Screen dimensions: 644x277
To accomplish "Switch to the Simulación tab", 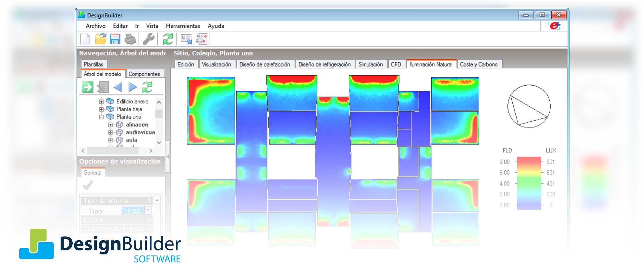I will pyautogui.click(x=370, y=64).
